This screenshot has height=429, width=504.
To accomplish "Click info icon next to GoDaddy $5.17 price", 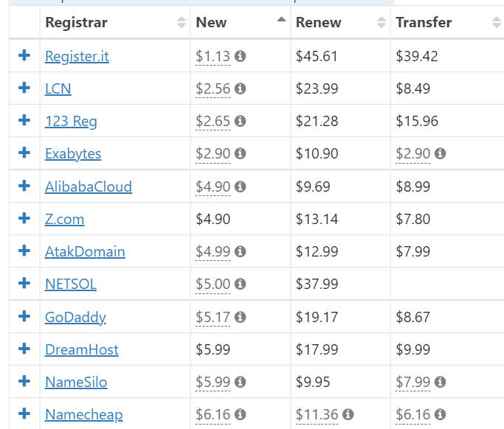I will tap(241, 317).
